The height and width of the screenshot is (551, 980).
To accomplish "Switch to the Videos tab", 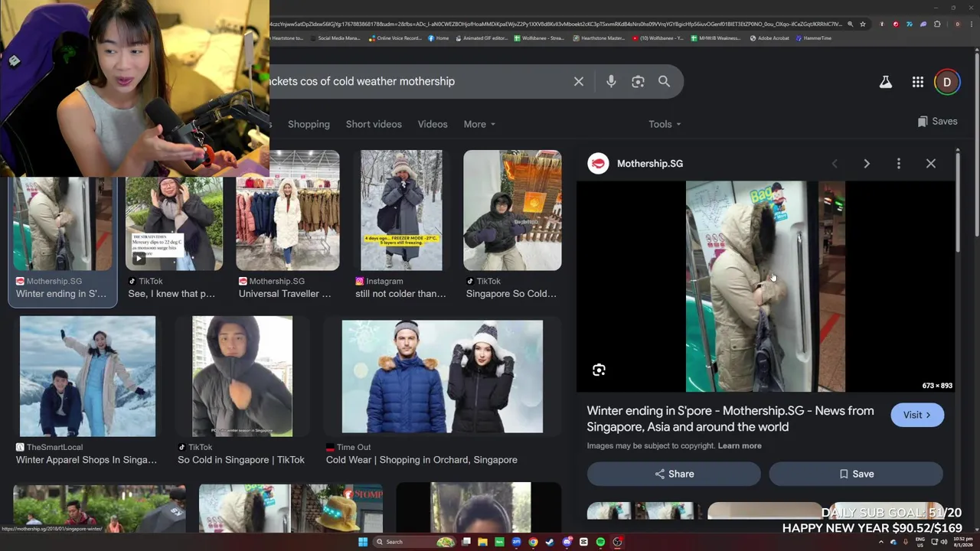I will [x=433, y=124].
